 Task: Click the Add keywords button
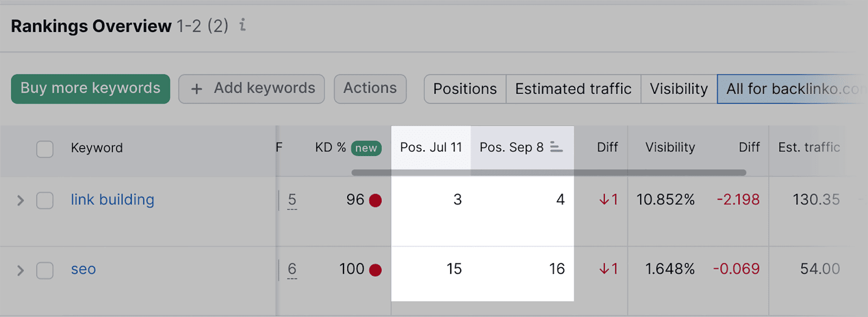click(252, 88)
